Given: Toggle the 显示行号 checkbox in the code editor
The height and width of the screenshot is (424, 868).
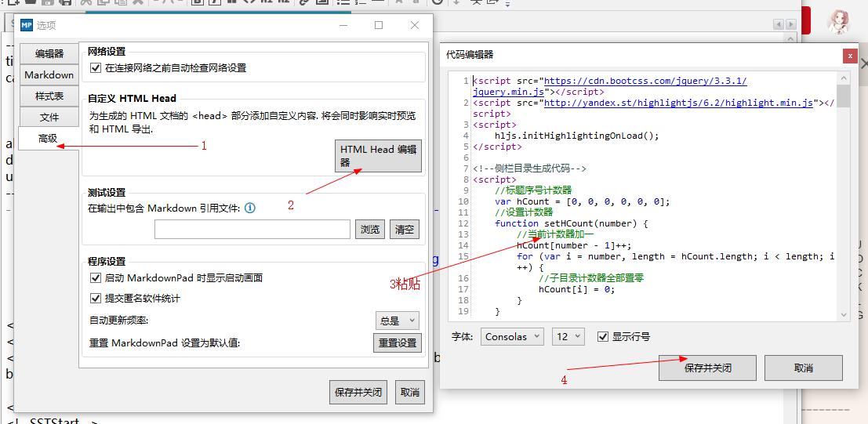Looking at the screenshot, I should 603,336.
